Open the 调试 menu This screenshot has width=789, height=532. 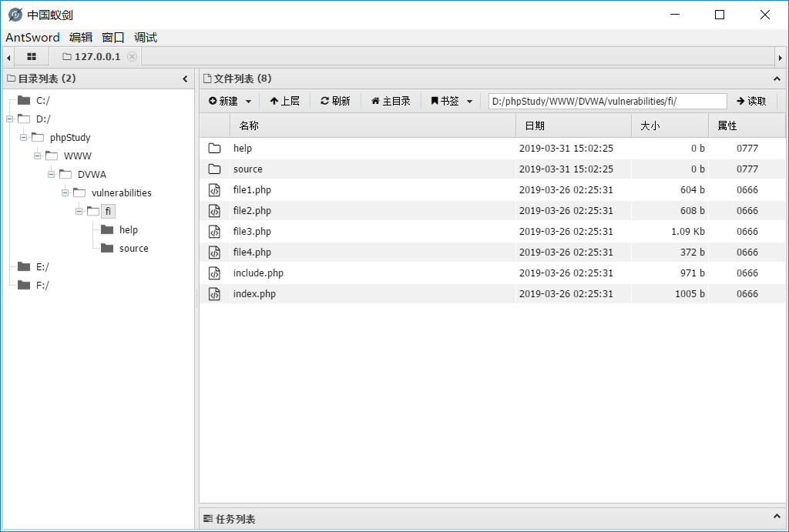[146, 37]
